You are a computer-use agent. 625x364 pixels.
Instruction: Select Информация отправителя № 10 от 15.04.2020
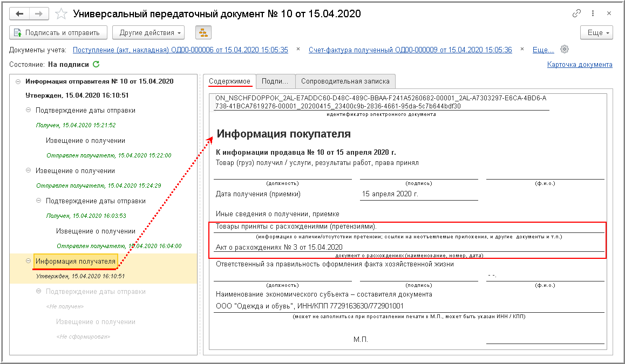pos(99,81)
